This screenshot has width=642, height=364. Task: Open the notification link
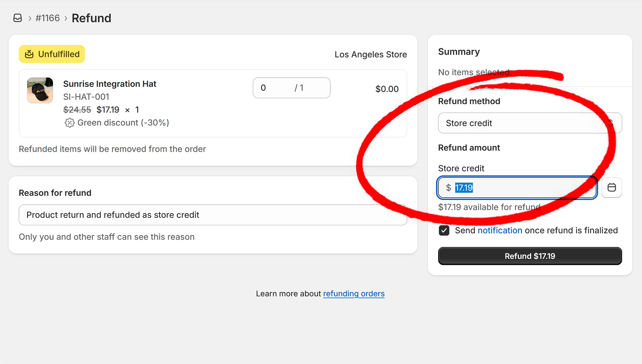500,230
